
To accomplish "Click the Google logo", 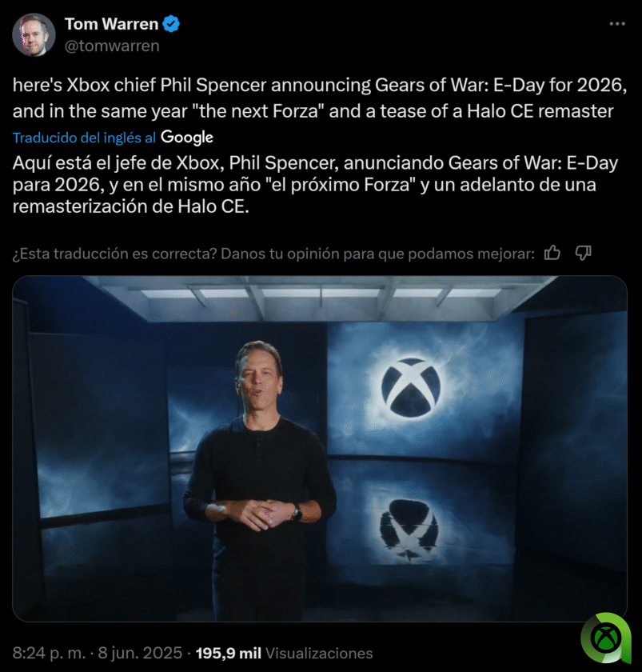I will point(187,138).
